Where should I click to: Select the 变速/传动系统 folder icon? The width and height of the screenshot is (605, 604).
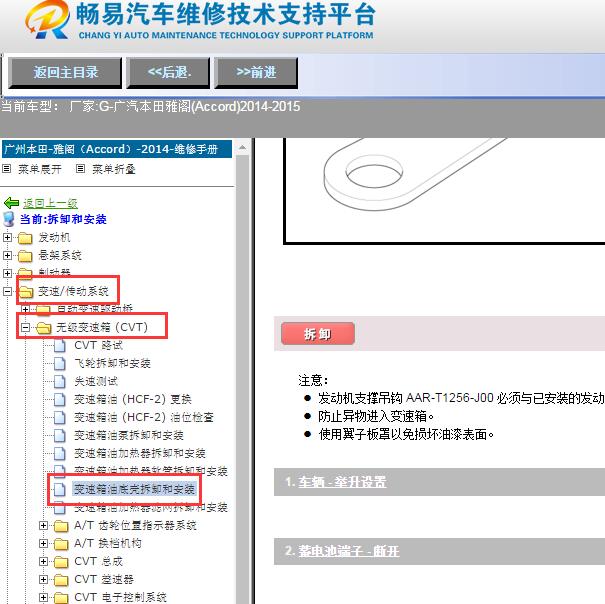pyautogui.click(x=26, y=292)
